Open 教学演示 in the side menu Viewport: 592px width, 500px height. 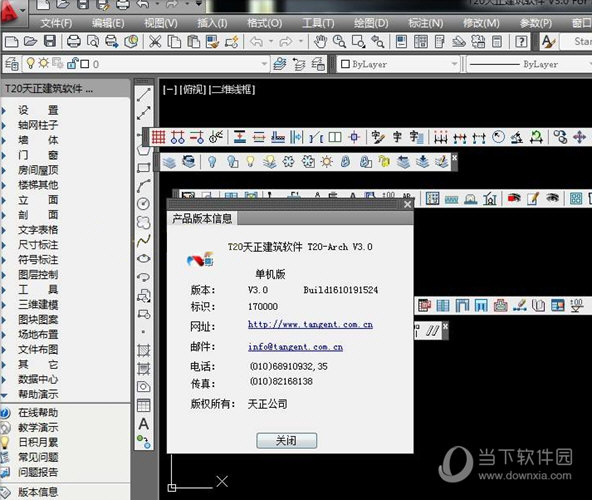point(38,427)
